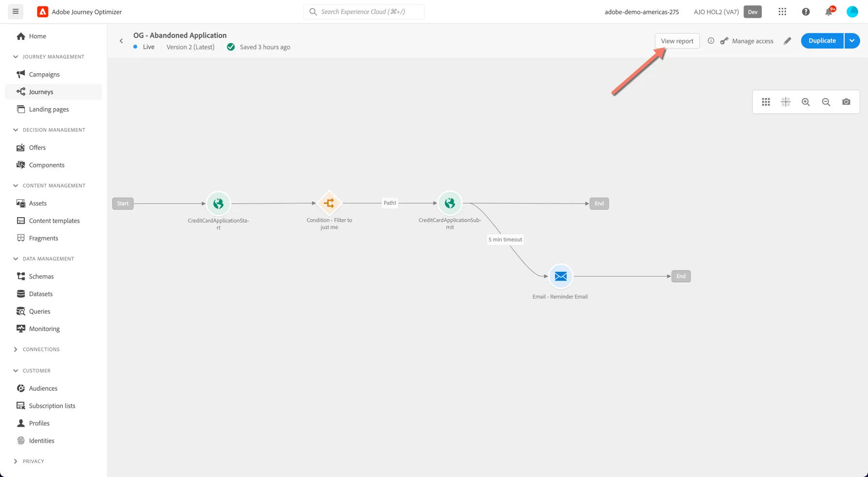868x477 pixels.
Task: Expand the Connections section
Action: coord(15,350)
